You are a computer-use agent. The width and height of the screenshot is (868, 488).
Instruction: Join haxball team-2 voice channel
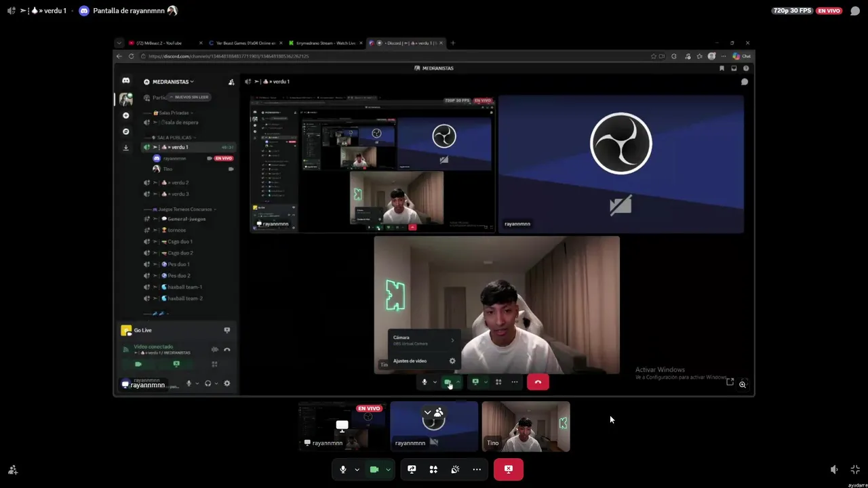point(189,298)
